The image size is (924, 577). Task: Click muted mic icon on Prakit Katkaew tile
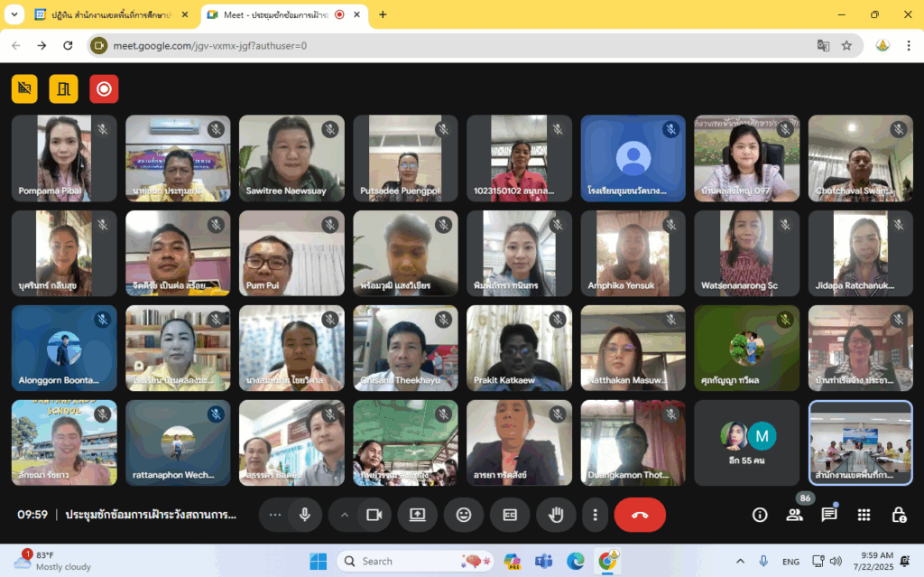(x=558, y=319)
